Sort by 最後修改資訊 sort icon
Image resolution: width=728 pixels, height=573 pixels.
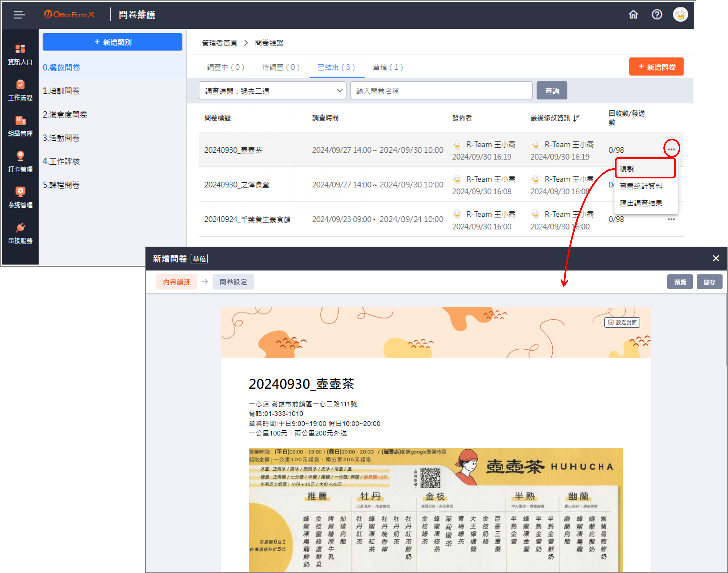(x=576, y=118)
